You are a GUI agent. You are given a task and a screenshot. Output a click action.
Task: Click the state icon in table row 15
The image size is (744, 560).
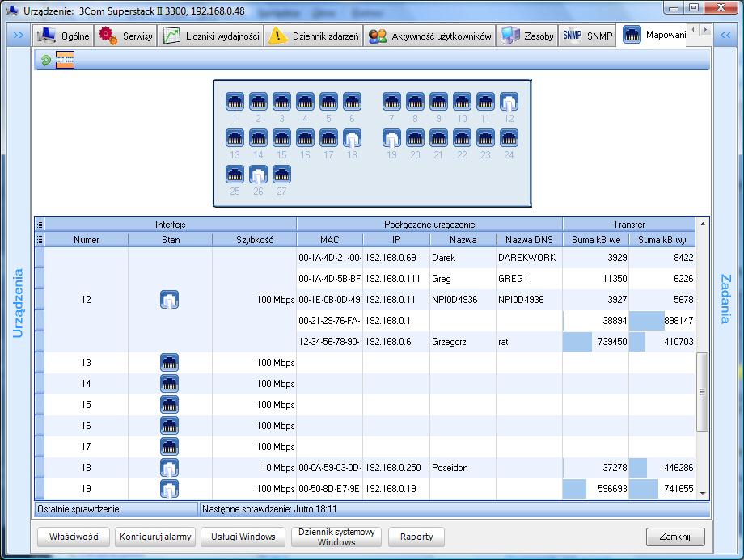(x=169, y=405)
